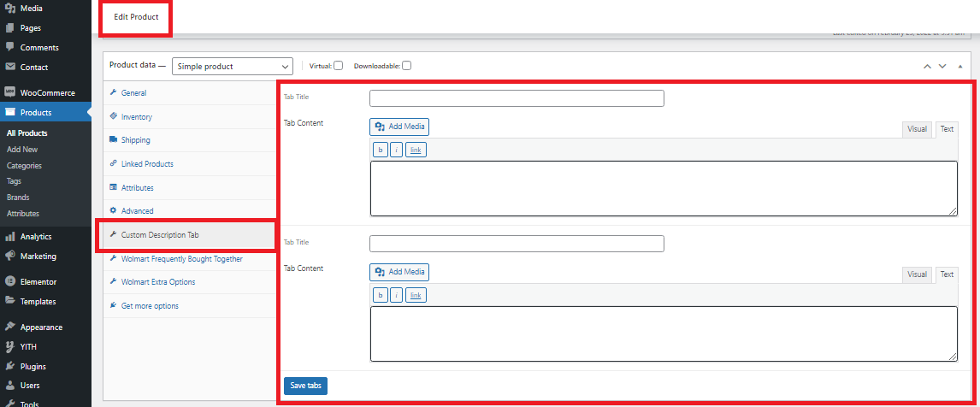Screen dimensions: 980x407
Task: Click italic button in first editor
Action: click(x=396, y=150)
